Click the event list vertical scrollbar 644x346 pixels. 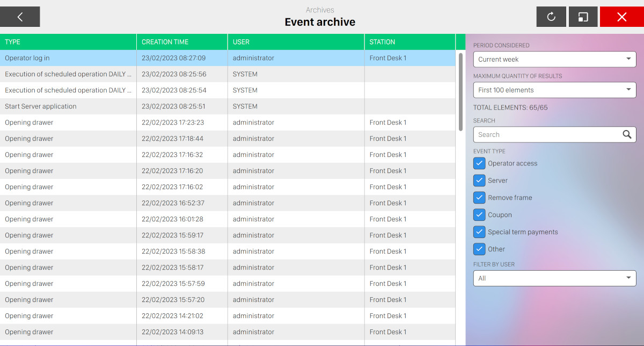[x=460, y=91]
